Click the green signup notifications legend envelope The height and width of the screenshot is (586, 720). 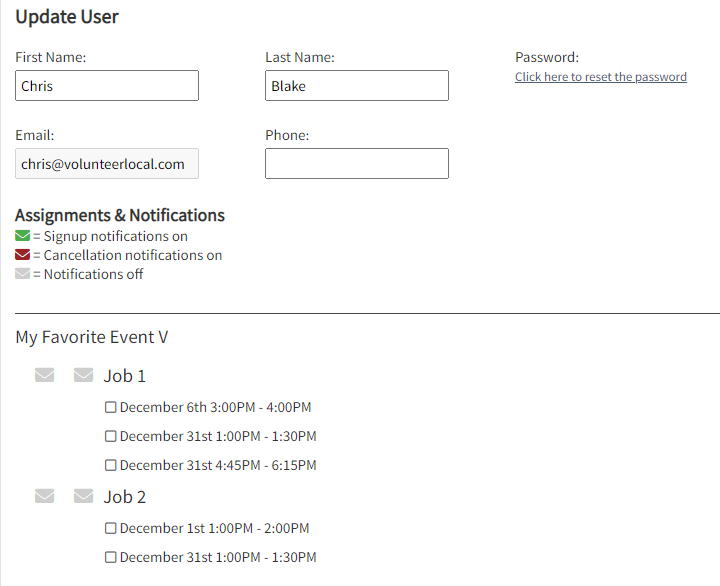(x=22, y=236)
